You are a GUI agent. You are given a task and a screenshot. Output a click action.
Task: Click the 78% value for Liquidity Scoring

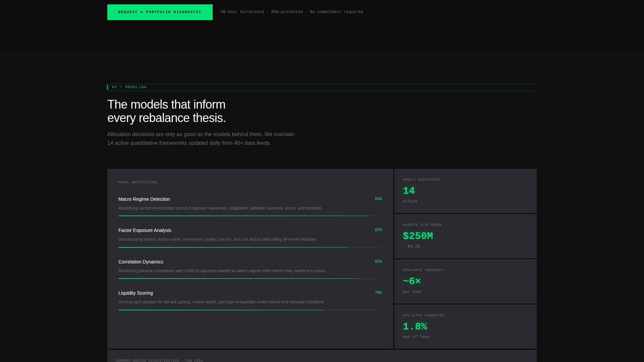(378, 293)
